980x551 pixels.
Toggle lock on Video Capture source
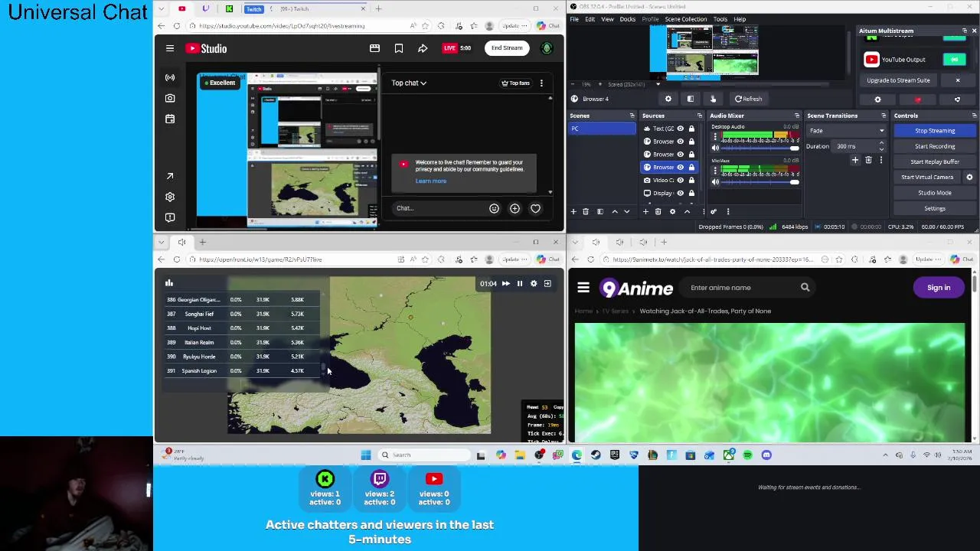coord(691,180)
